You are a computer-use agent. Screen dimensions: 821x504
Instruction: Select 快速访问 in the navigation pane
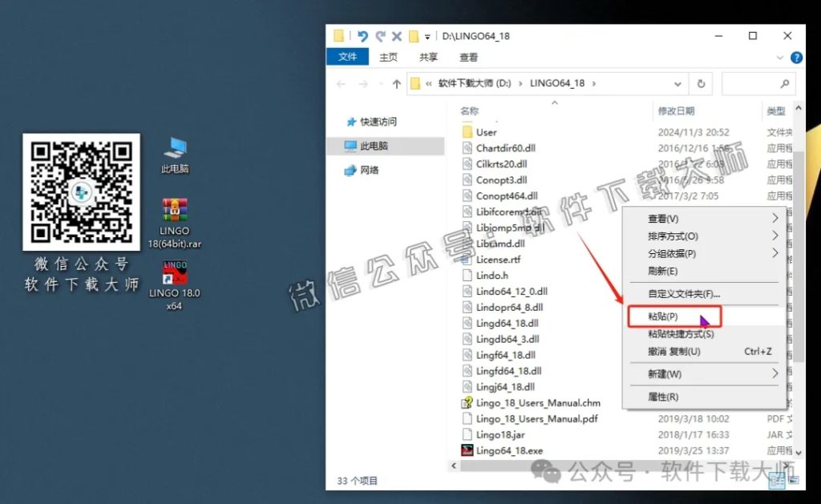pyautogui.click(x=378, y=122)
